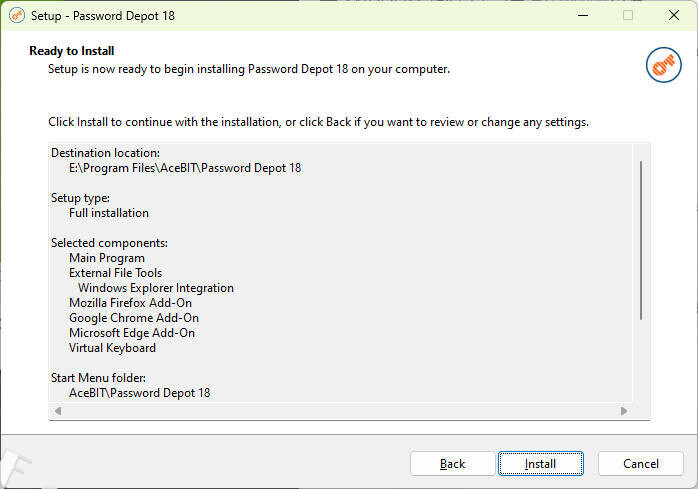This screenshot has height=489, width=698.
Task: Click the destination path E:\Program Files\AceBIT line
Action: tap(185, 168)
